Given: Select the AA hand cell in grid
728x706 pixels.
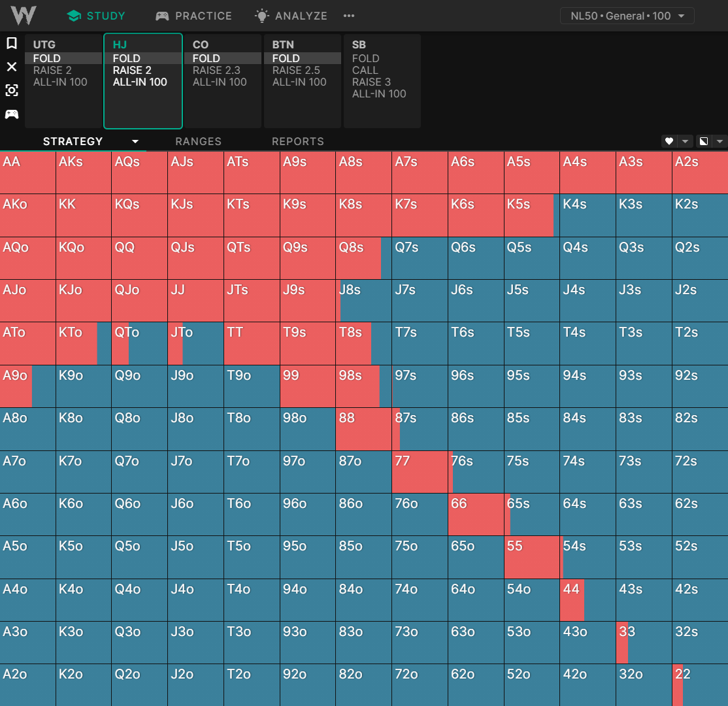Looking at the screenshot, I should [27, 173].
